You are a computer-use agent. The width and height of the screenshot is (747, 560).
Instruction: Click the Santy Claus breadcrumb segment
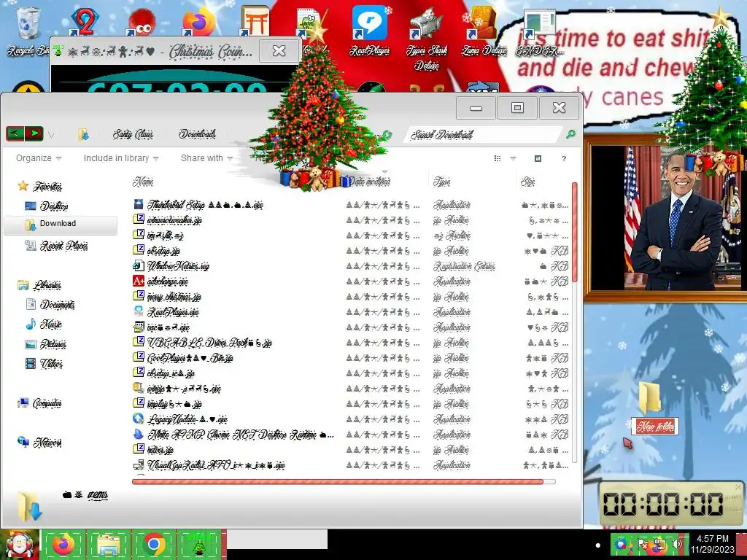(x=133, y=134)
